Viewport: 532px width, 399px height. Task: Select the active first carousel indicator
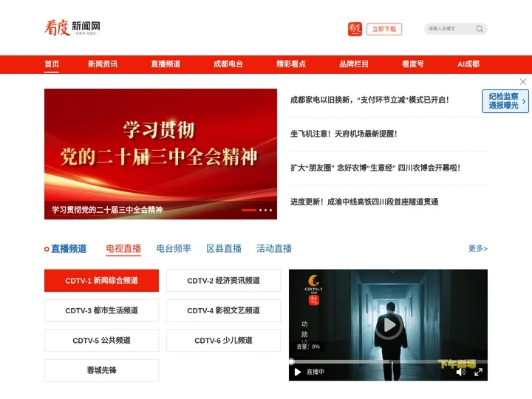click(249, 211)
